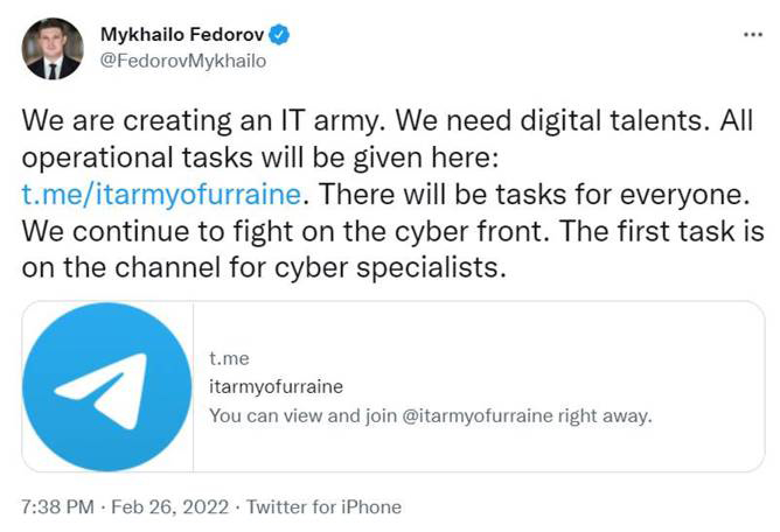Open the three-dot more options menu
Viewport: 780px width, 532px height.
(x=753, y=35)
